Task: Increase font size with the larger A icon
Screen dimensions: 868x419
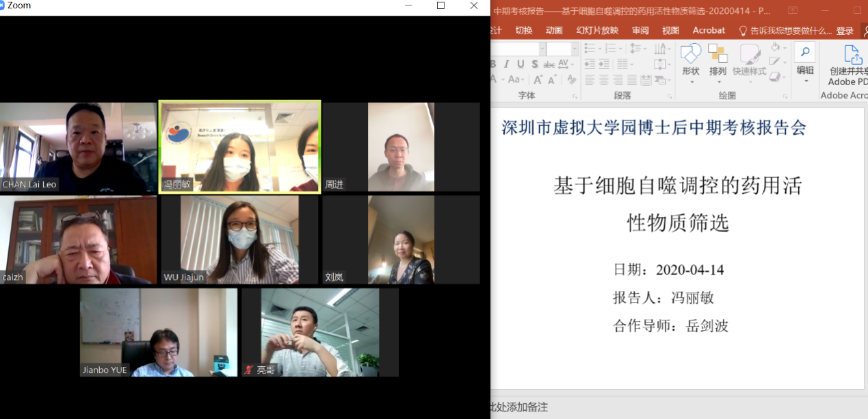Action: pyautogui.click(x=538, y=80)
